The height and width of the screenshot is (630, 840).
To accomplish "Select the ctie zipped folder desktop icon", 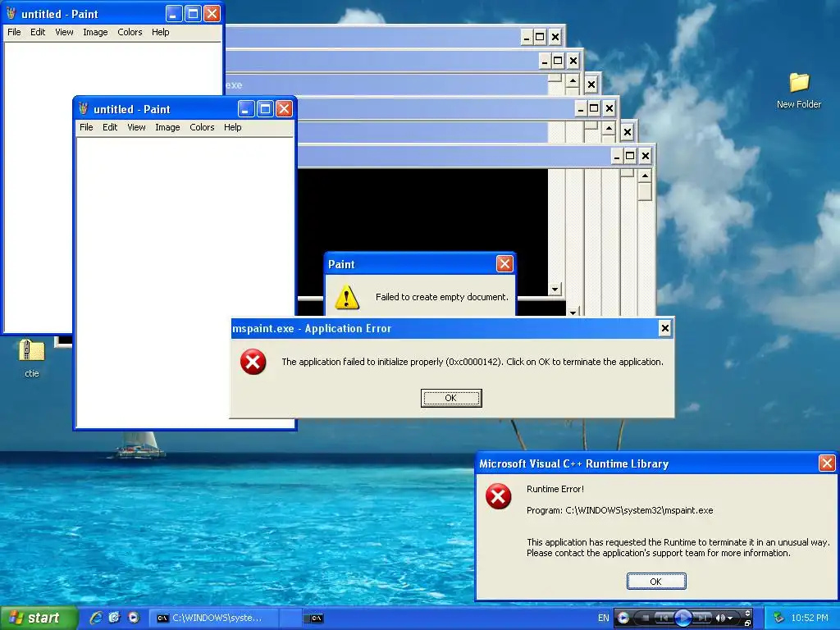I will point(32,358).
